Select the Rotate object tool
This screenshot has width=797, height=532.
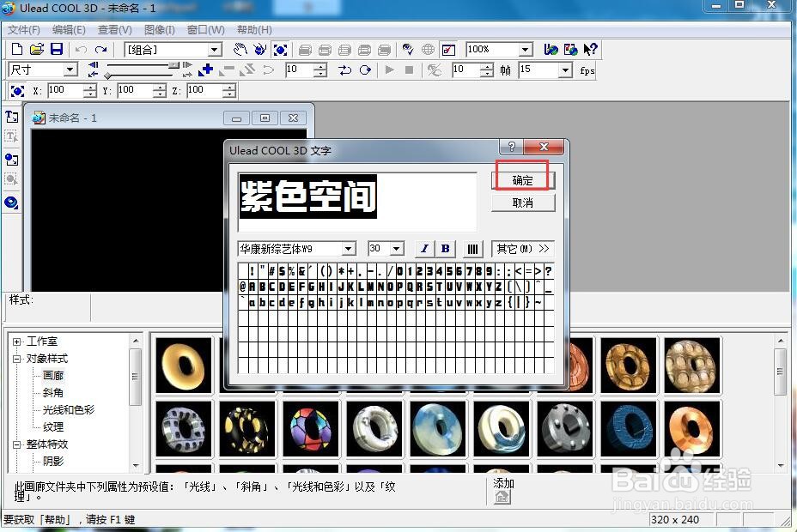tap(259, 49)
